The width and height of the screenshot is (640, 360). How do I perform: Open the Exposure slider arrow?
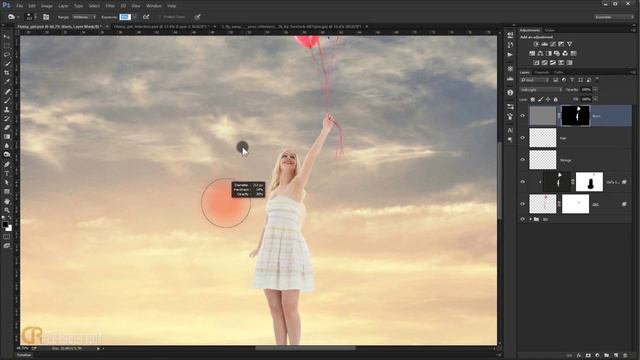click(135, 17)
